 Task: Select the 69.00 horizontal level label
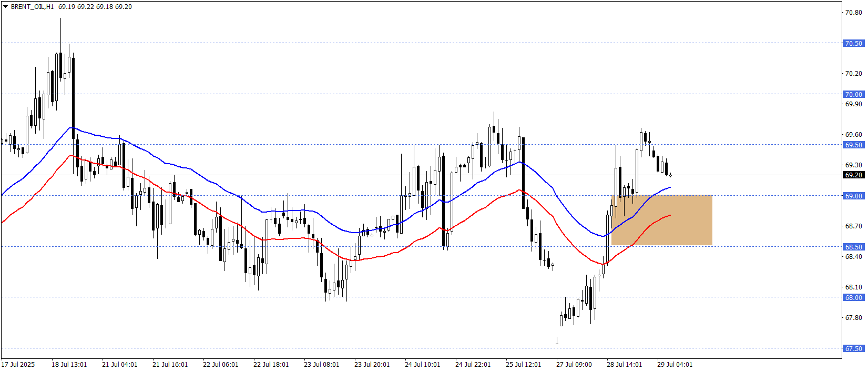pyautogui.click(x=853, y=196)
